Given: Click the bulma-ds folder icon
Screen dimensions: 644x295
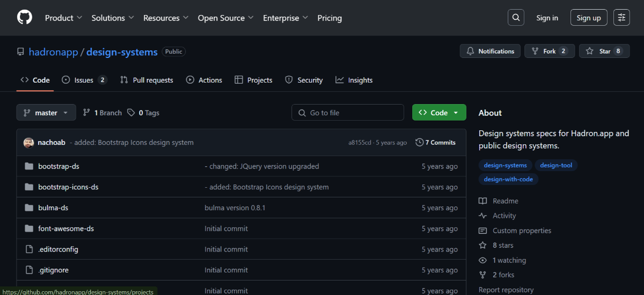Looking at the screenshot, I should point(29,208).
